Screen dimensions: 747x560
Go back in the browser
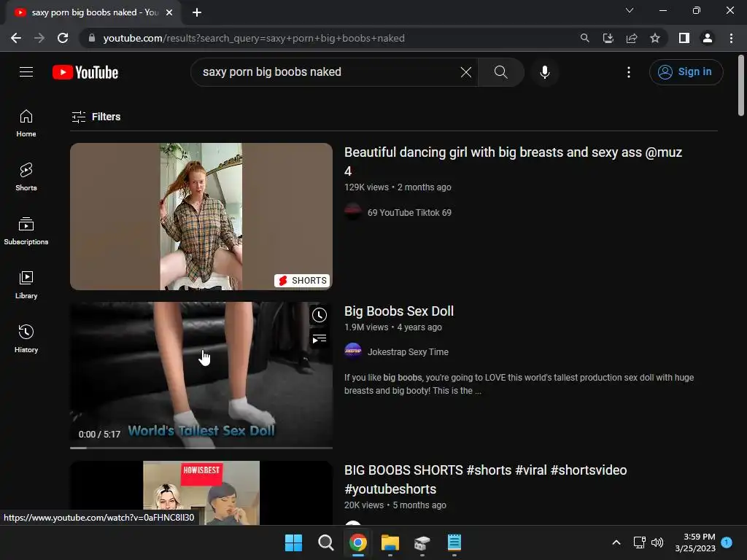(x=16, y=38)
